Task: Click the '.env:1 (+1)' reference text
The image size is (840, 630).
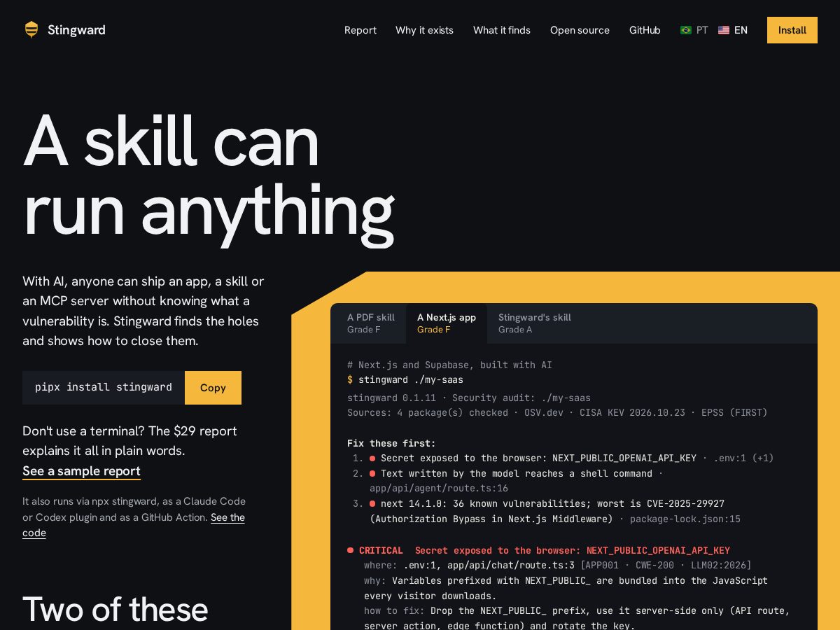Action: 743,458
